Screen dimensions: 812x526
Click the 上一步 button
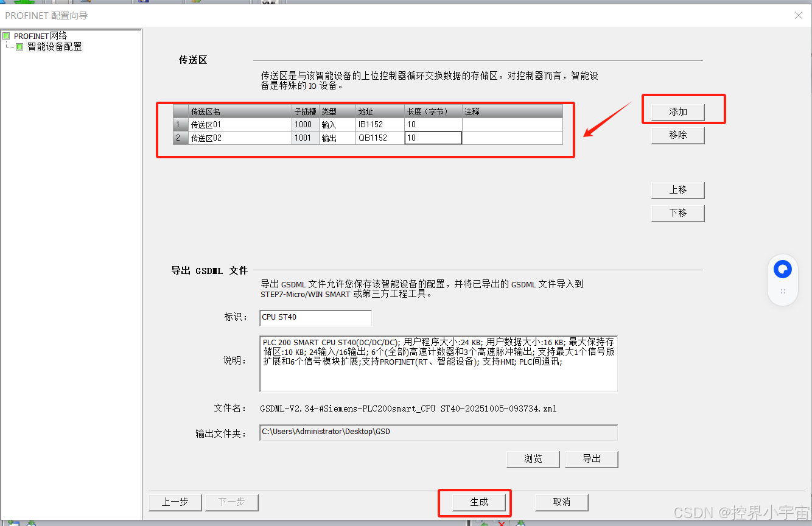175,502
